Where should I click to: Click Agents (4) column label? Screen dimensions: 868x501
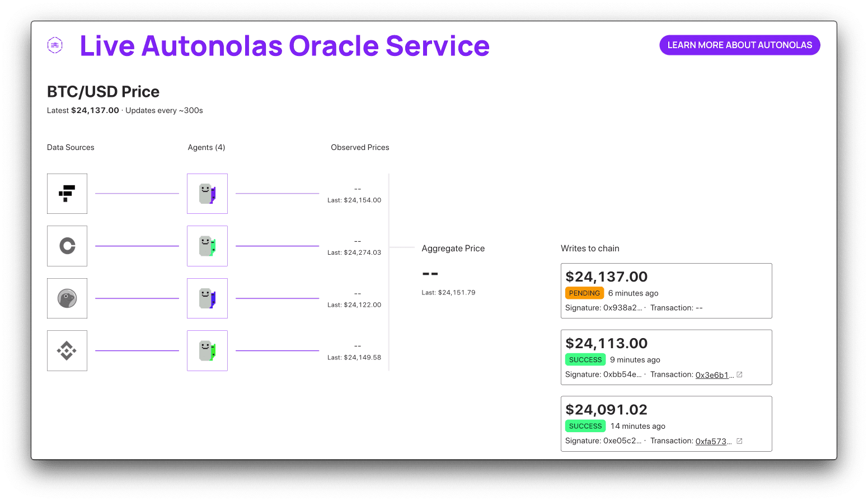point(207,147)
